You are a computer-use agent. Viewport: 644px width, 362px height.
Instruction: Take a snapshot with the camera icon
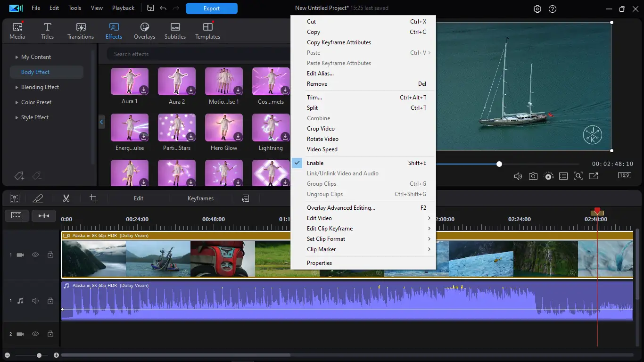533,176
